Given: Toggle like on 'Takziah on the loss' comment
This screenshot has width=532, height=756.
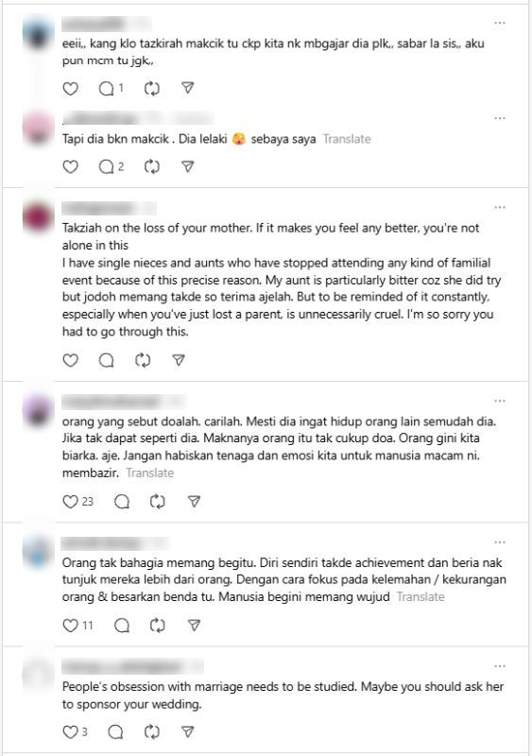Looking at the screenshot, I should coord(71,360).
